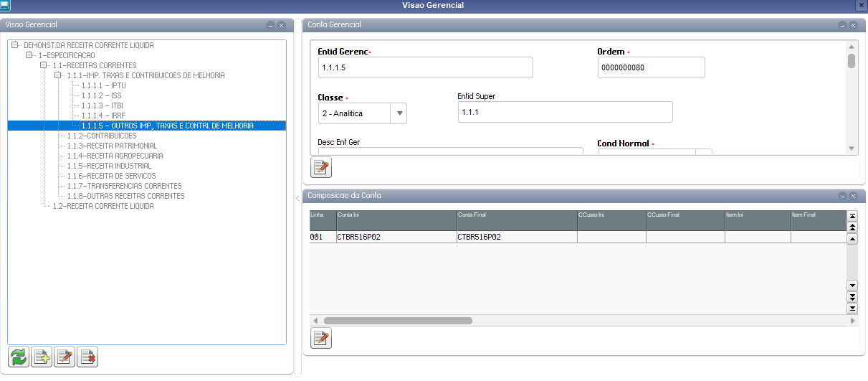Select 1.1.8-OUTRAS RECEITAS CORRENTES tree item
Viewport: 868px width, 381px height.
(x=125, y=196)
